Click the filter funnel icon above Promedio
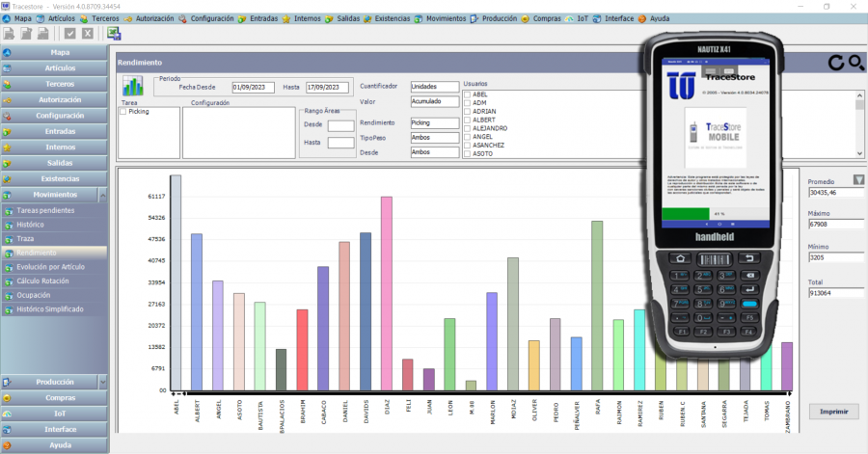 (x=859, y=180)
